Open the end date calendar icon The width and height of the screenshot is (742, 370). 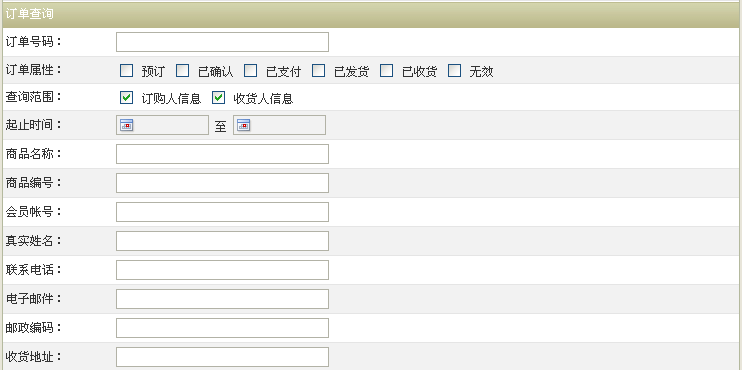click(x=243, y=125)
